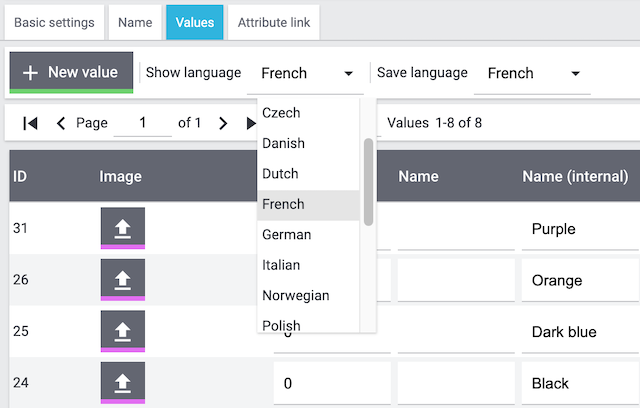
Task: Click the Purple internal name field
Action: (578, 229)
